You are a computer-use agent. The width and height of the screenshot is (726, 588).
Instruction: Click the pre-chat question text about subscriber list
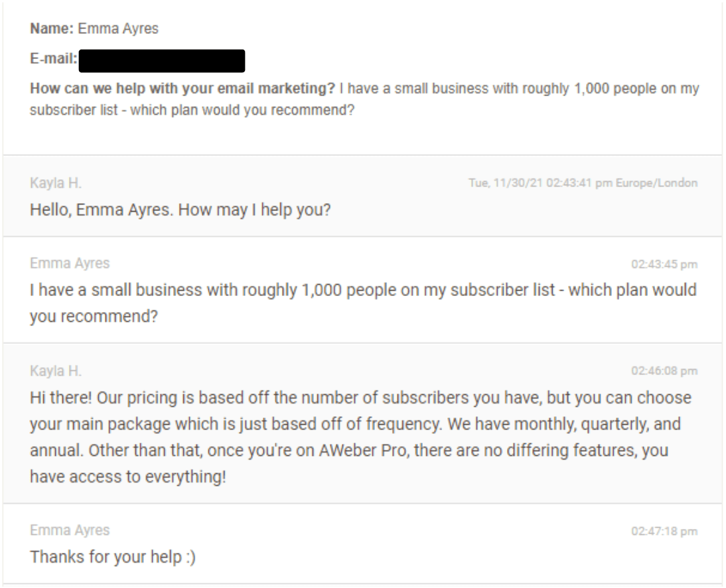pos(364,99)
